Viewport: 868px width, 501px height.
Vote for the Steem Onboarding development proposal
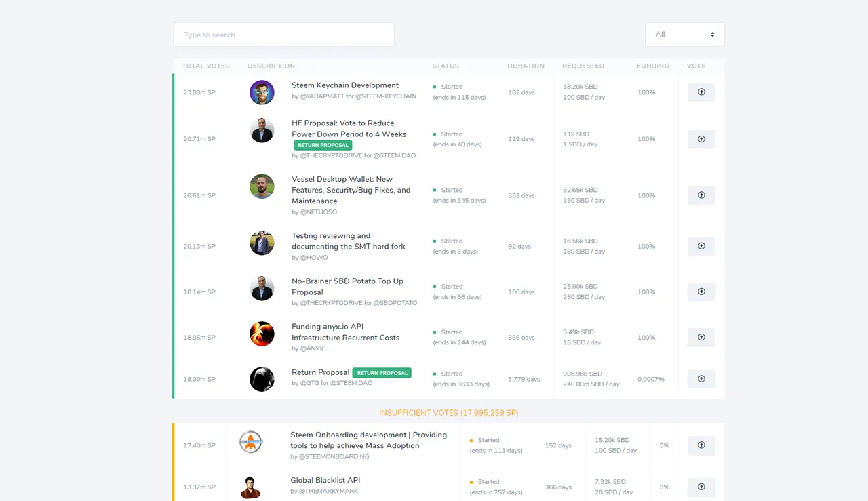[x=701, y=445]
